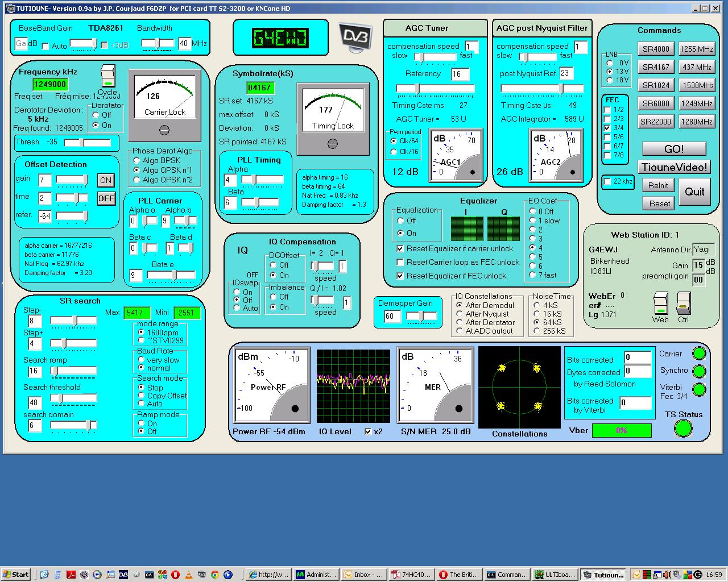This screenshot has width=728, height=582.
Task: Click the Power RF gauge
Action: (x=271, y=385)
